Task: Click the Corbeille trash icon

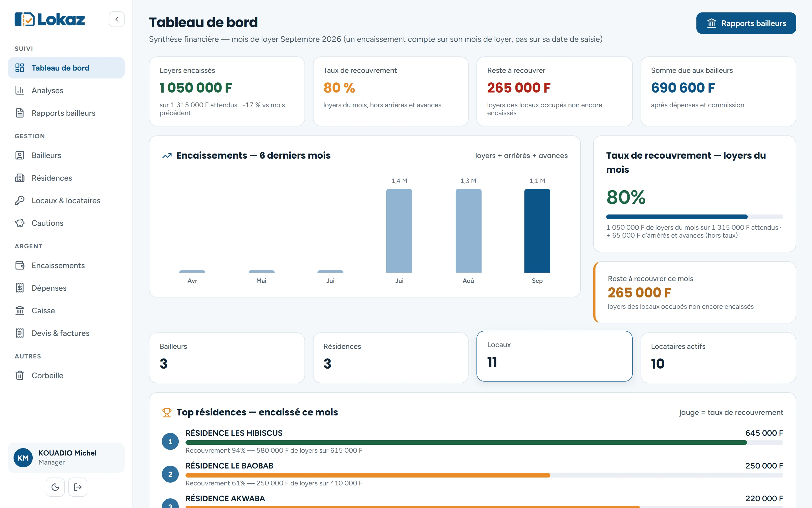Action: coord(20,375)
